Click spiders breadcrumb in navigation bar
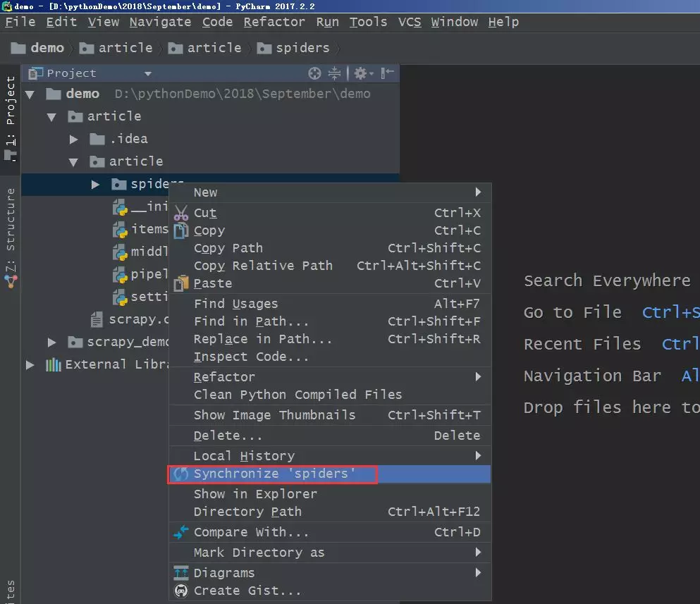 point(293,48)
